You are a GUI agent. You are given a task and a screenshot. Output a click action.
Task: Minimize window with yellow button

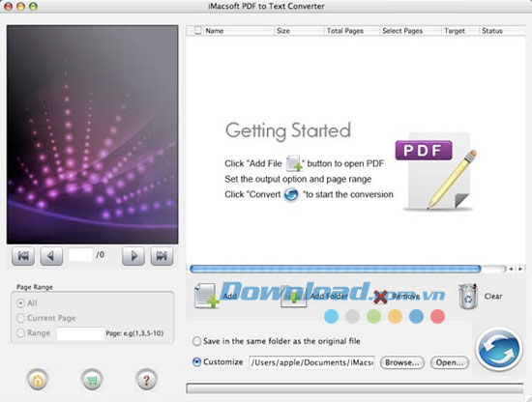click(20, 6)
